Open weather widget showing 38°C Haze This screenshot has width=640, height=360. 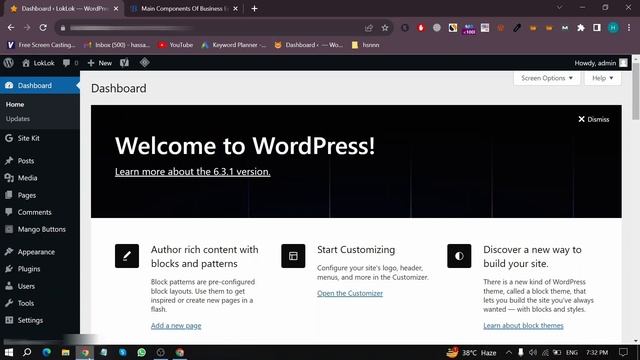471,352
